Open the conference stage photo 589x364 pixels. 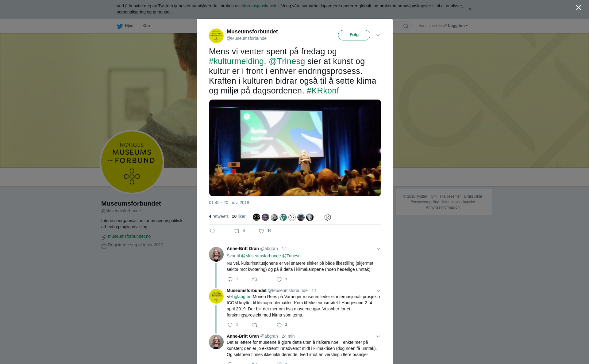click(295, 148)
